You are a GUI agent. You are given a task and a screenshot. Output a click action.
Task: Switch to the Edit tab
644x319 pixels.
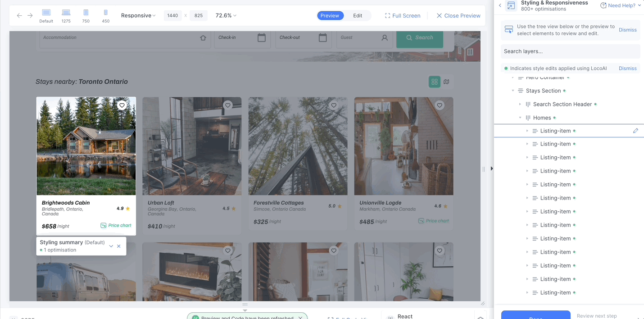pyautogui.click(x=358, y=15)
